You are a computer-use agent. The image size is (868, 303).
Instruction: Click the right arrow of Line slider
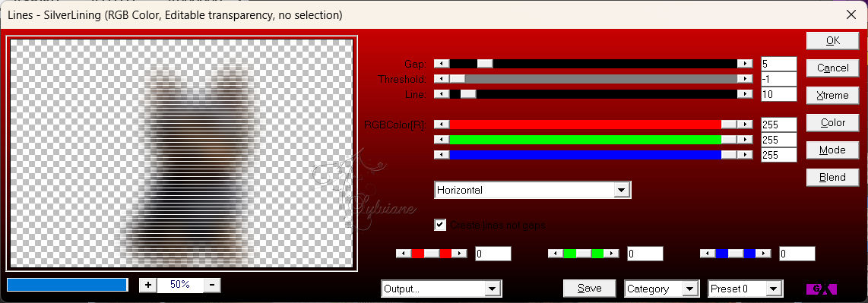click(745, 95)
